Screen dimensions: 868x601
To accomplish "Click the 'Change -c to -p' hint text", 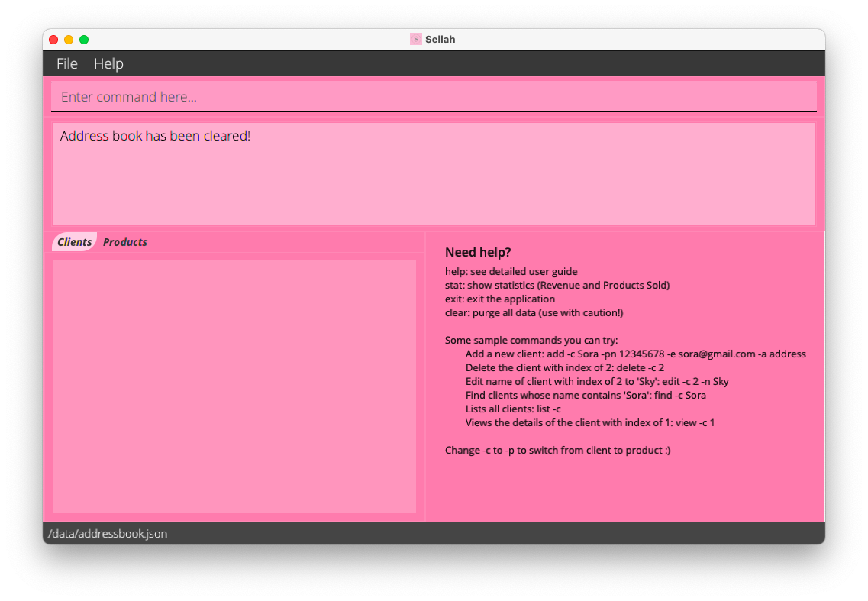I will pos(557,451).
